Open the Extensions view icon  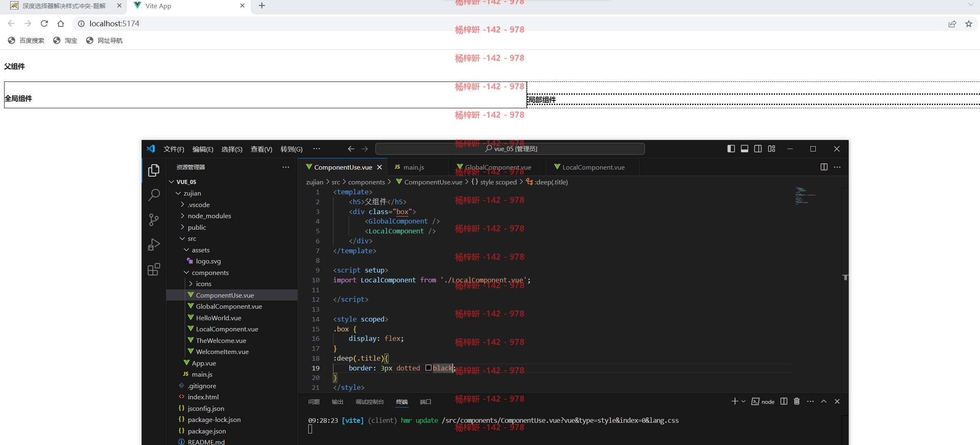pos(154,270)
